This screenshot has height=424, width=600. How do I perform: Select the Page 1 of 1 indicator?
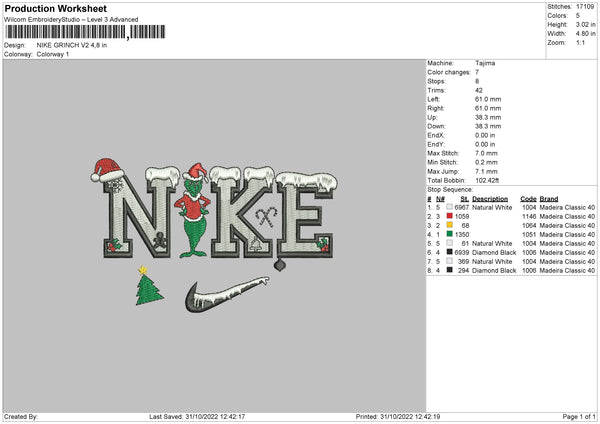tap(579, 416)
